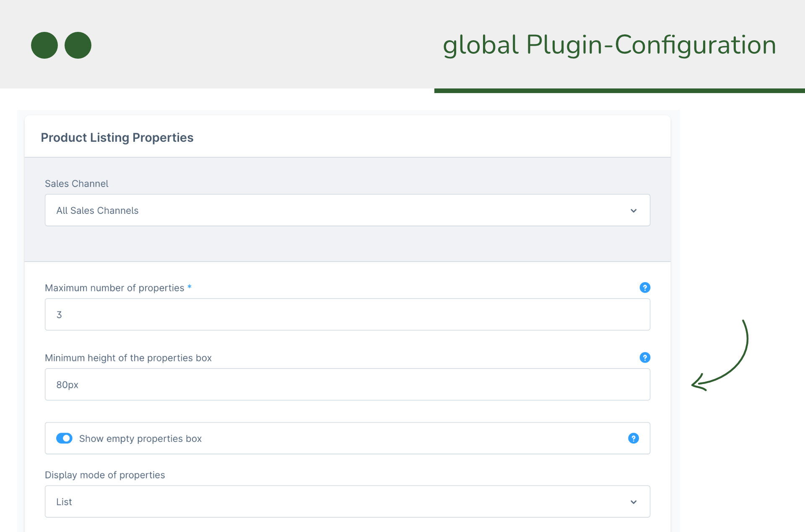Toggle the Show empty properties box switch
805x532 pixels.
[64, 438]
